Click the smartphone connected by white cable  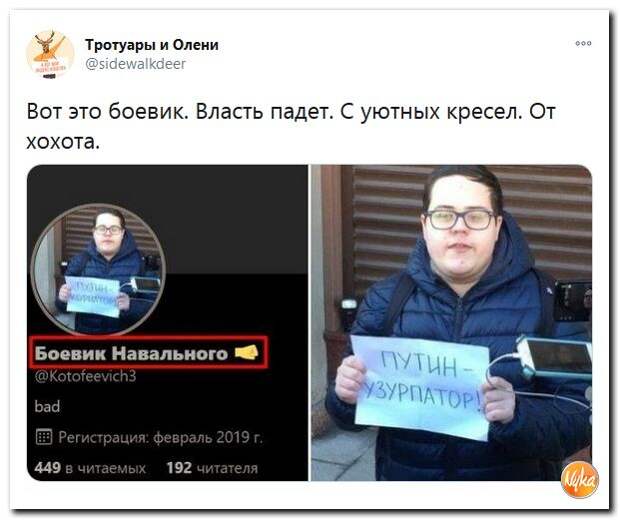pyautogui.click(x=554, y=357)
